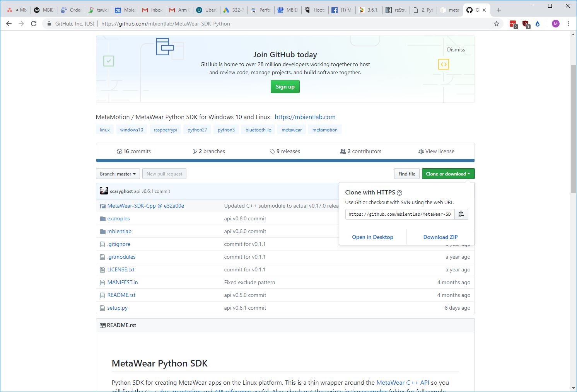View the 16 commits history
Viewport: 577px width, 392px height.
[x=134, y=151]
